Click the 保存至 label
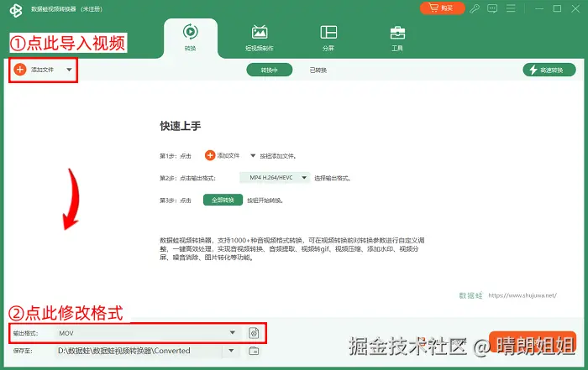588x370 pixels. coord(23,351)
